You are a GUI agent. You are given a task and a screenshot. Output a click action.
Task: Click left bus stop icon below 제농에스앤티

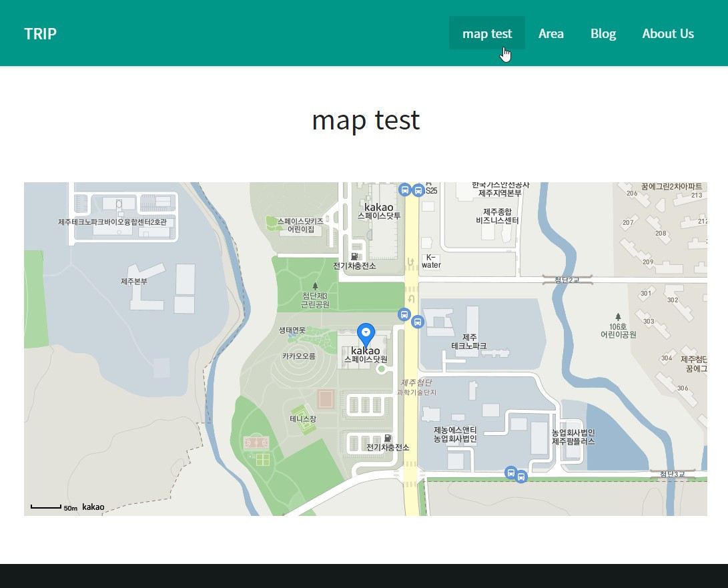coord(510,473)
